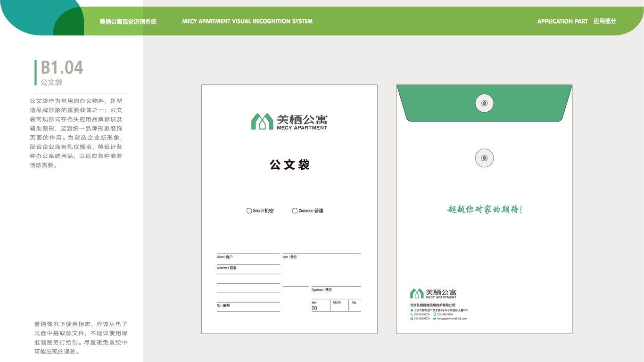Click the mobile phone icon before 139 5188 8899
Viewport: 644px width, 362px height.
click(x=435, y=314)
